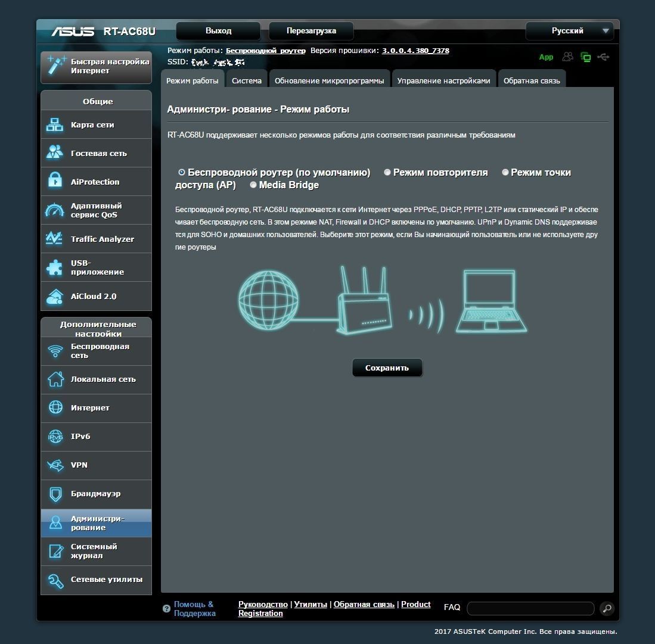
Task: Open Сетевые утилиты menu item
Action: 96,580
